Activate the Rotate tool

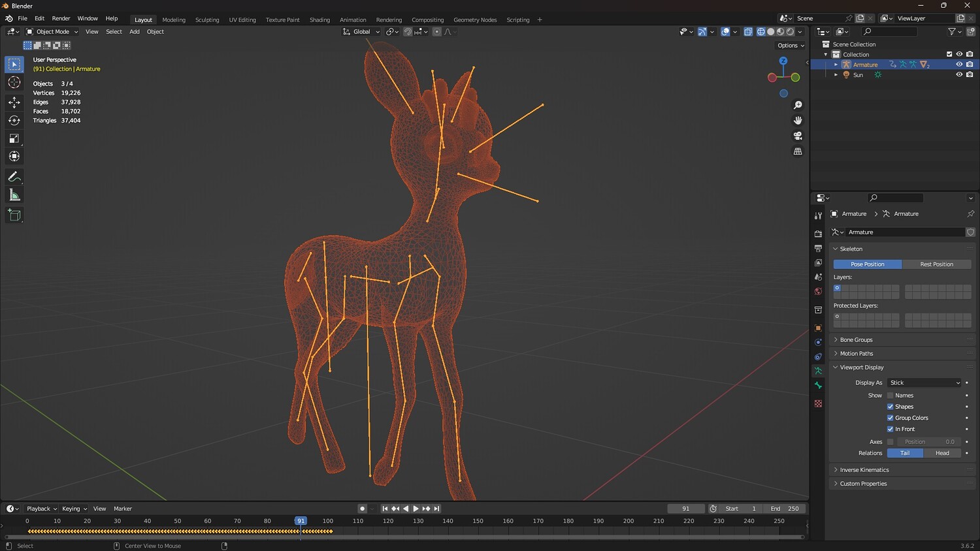click(14, 120)
